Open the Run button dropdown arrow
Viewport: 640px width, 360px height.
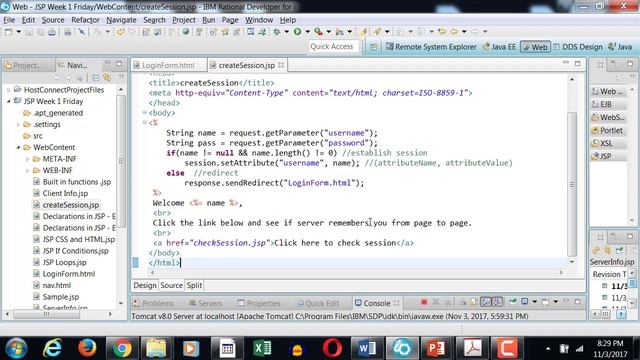click(x=307, y=31)
